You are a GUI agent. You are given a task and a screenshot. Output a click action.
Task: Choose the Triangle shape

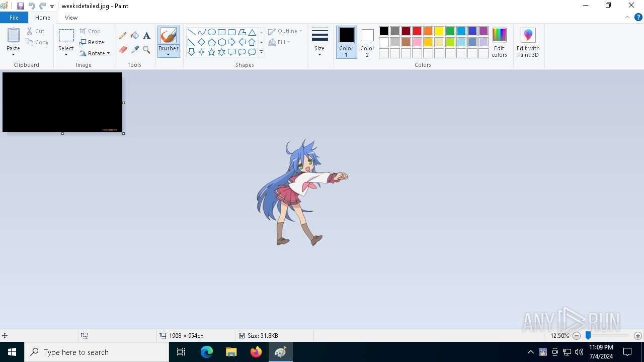pos(252,32)
